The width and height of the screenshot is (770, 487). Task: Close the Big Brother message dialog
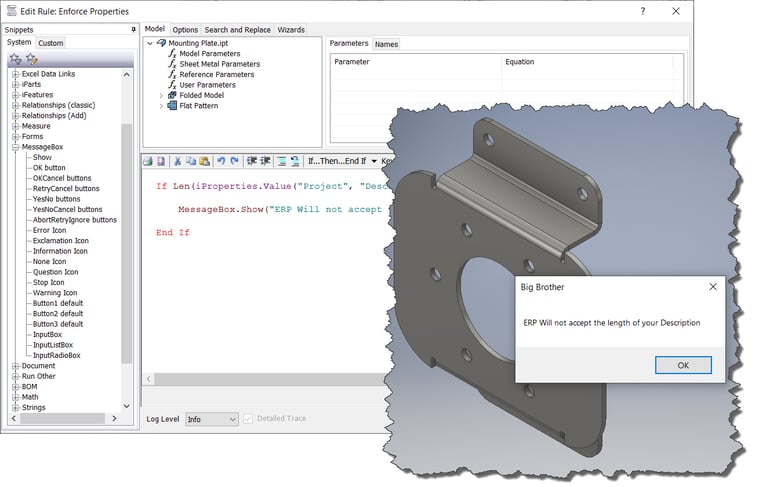tap(713, 287)
